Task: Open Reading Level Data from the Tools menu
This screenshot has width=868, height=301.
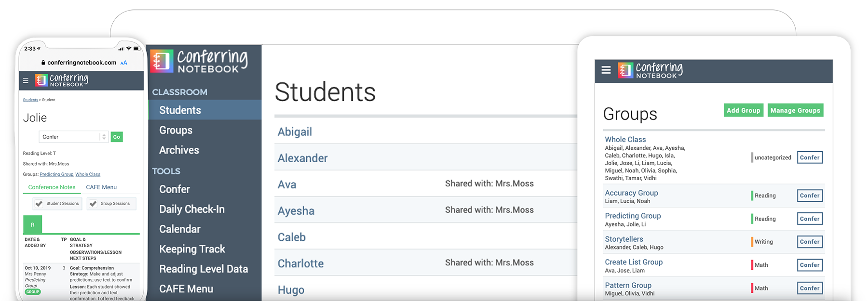Action: (x=203, y=269)
